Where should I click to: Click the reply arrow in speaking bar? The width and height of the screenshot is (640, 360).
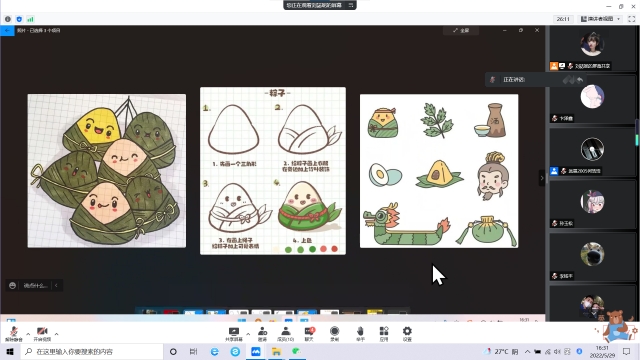point(580,80)
